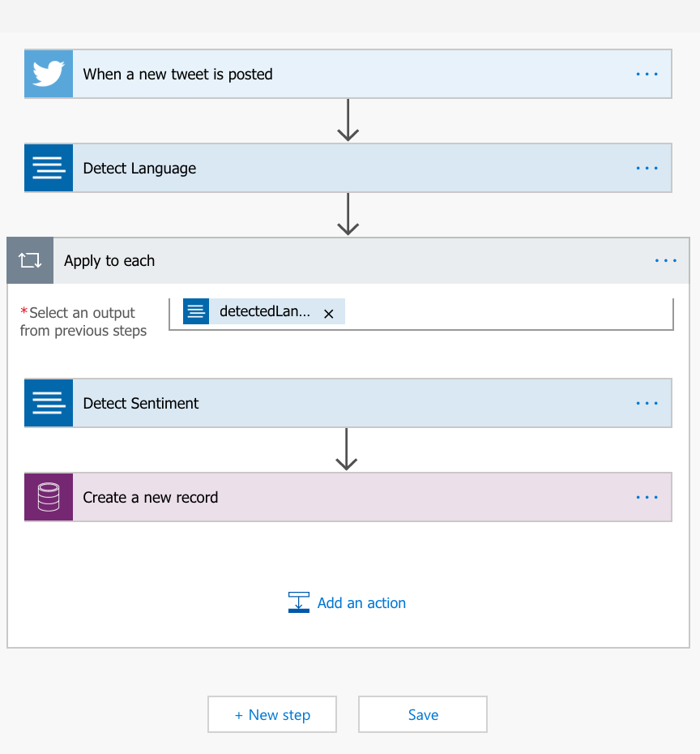Viewport: 700px width, 754px height.
Task: Open the Detect Sentiment step's ellipsis menu
Action: point(647,403)
